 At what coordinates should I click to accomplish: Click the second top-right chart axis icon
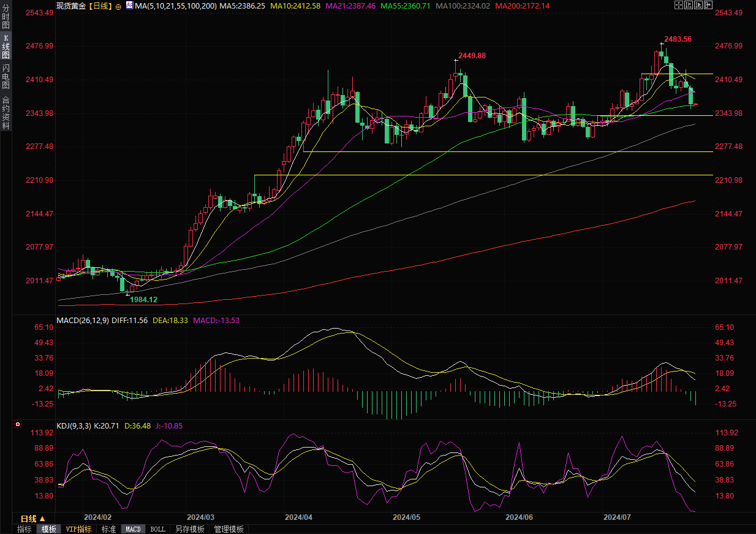coord(689,5)
